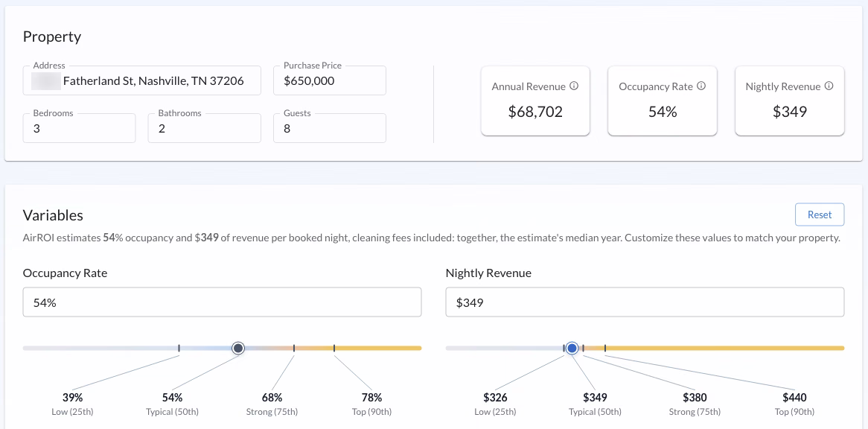Select the 39% Low (25th) occupancy label
Screen dimensions: 868x429
tap(72, 404)
